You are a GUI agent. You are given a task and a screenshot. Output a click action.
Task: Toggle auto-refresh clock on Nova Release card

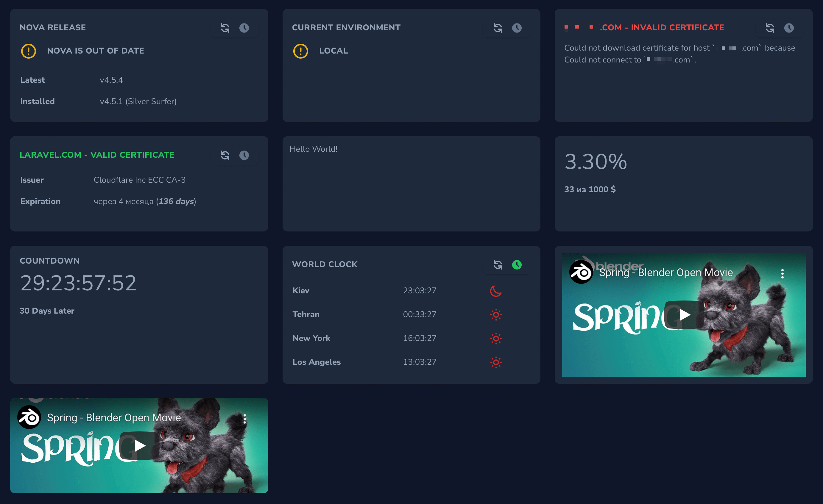pos(244,28)
